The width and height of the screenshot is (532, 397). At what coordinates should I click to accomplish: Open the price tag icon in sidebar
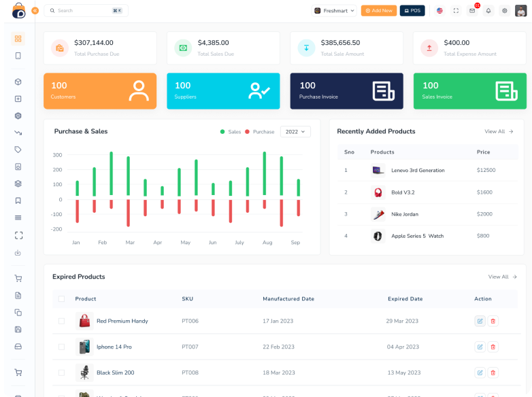(18, 150)
